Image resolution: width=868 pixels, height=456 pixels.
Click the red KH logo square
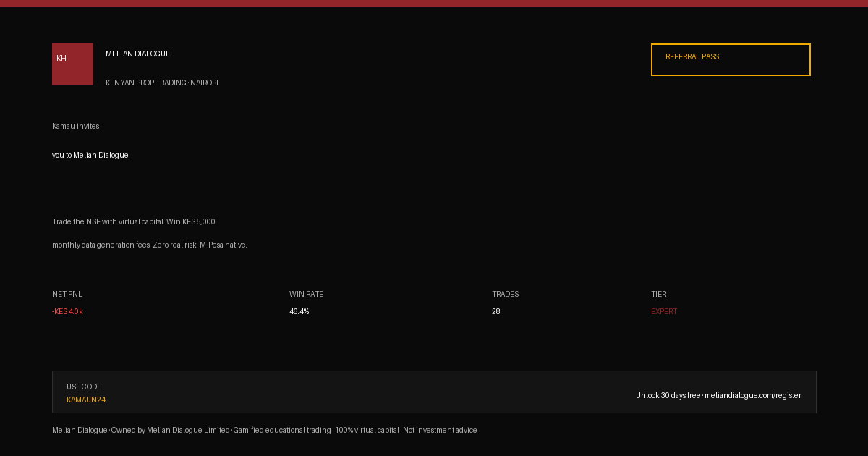pos(72,64)
